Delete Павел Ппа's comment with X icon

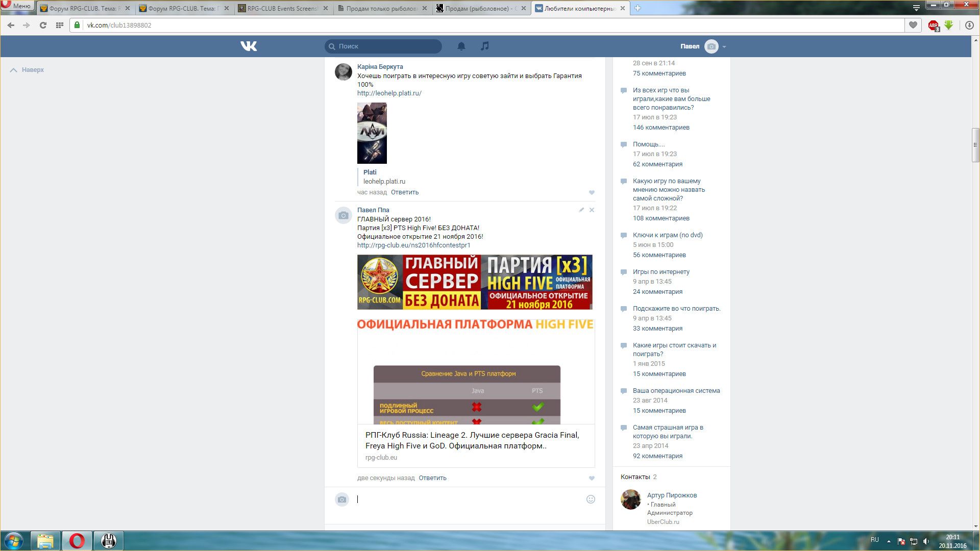point(592,210)
